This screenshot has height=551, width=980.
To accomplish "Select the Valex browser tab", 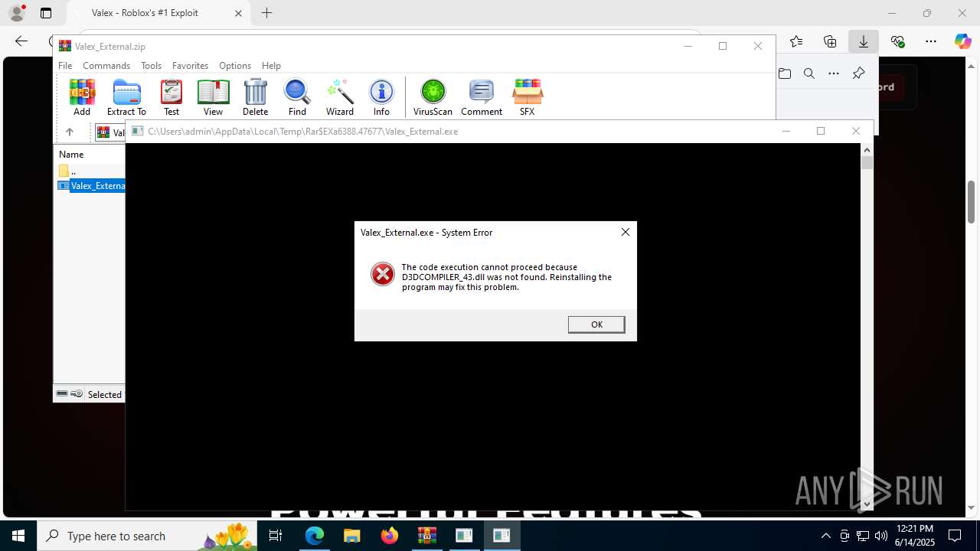I will pos(157,13).
